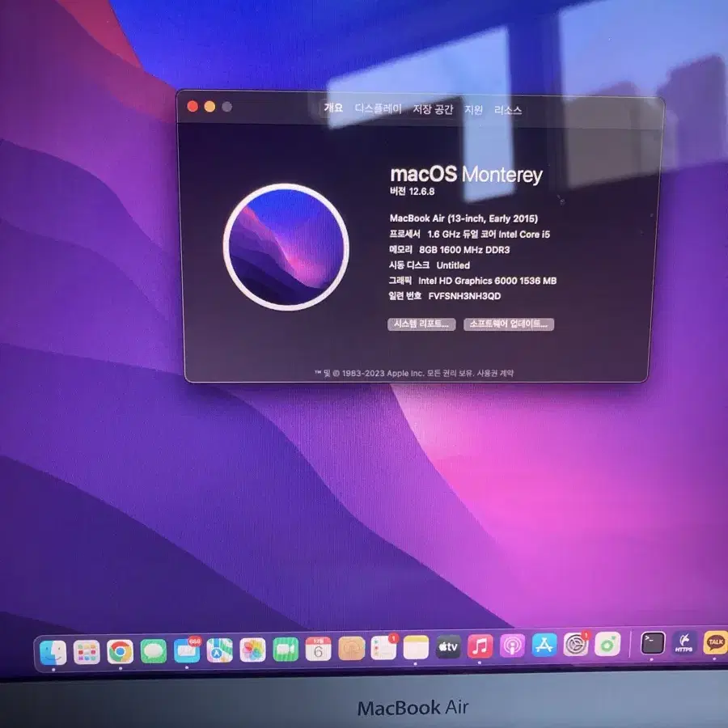Viewport: 728px width, 728px height.
Task: Go to the 지원 tab
Action: 473,109
